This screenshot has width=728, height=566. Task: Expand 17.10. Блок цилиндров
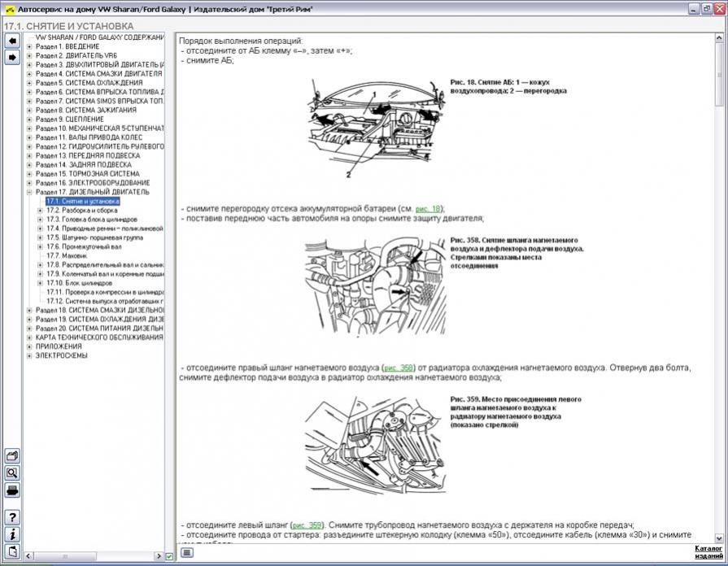click(x=40, y=283)
